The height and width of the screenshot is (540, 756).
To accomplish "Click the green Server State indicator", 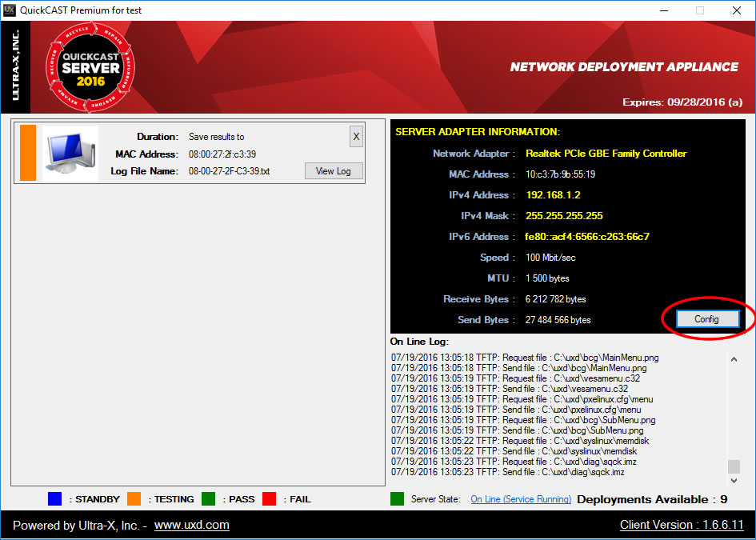I will coord(398,499).
